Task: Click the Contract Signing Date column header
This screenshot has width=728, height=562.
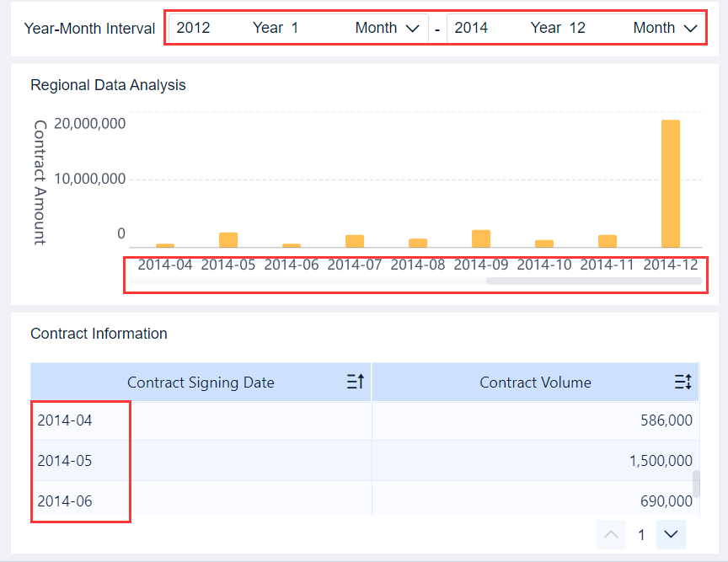Action: coord(201,383)
